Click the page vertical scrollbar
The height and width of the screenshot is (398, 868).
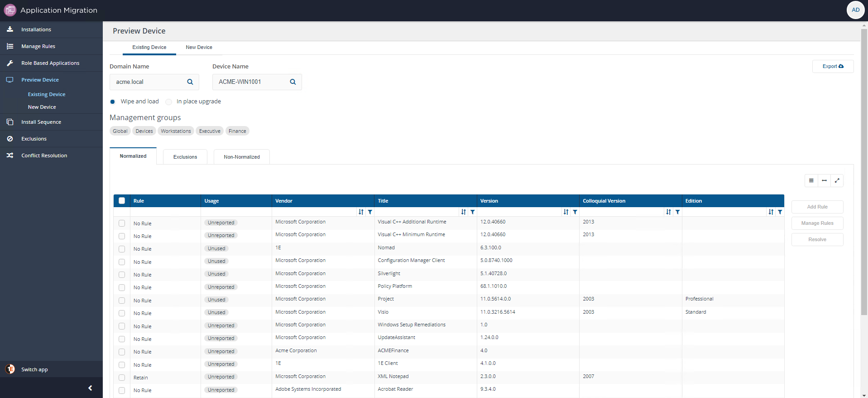coord(864,172)
